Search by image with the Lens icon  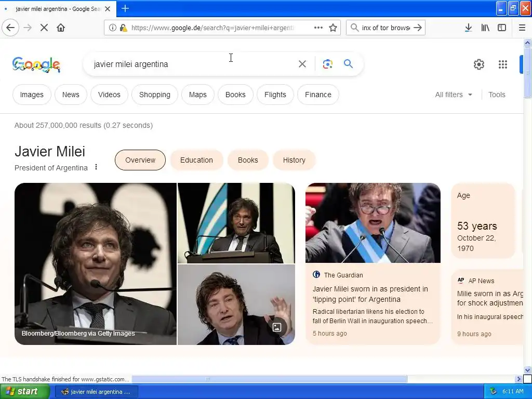[327, 64]
